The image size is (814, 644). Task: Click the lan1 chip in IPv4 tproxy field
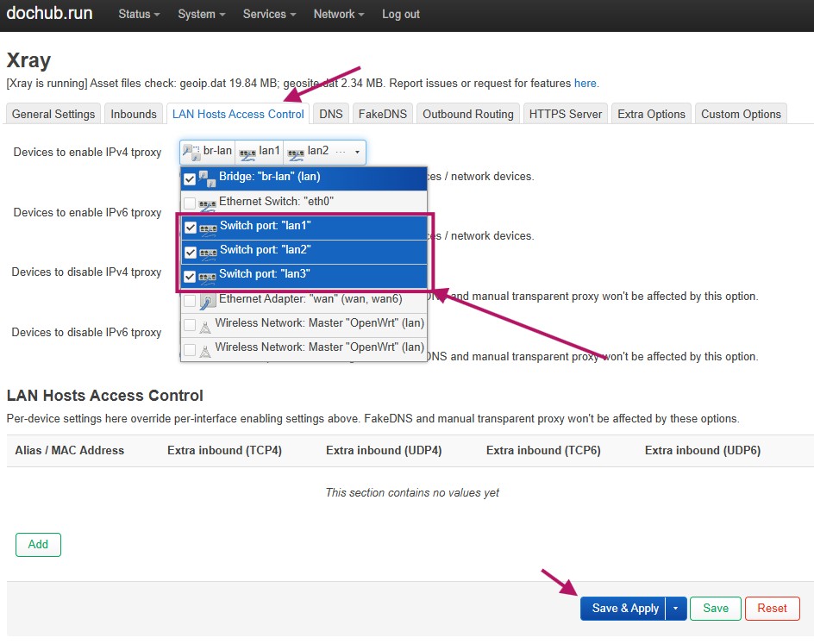259,152
